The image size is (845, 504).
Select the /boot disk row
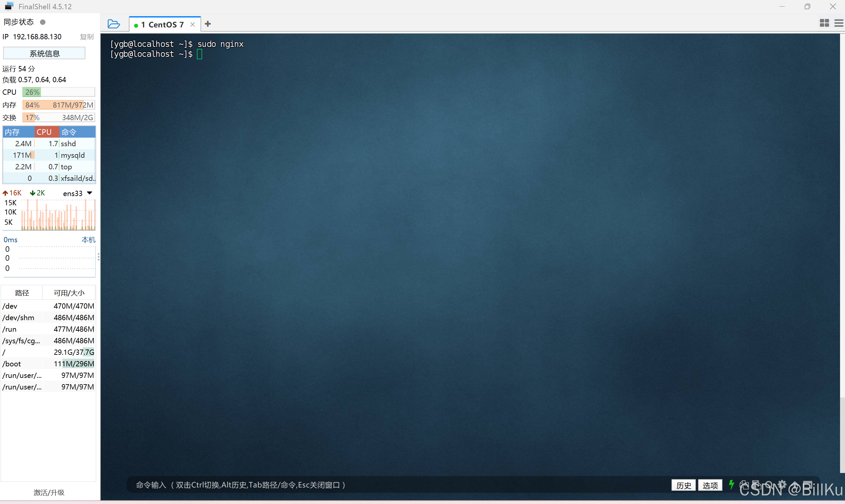click(x=48, y=364)
